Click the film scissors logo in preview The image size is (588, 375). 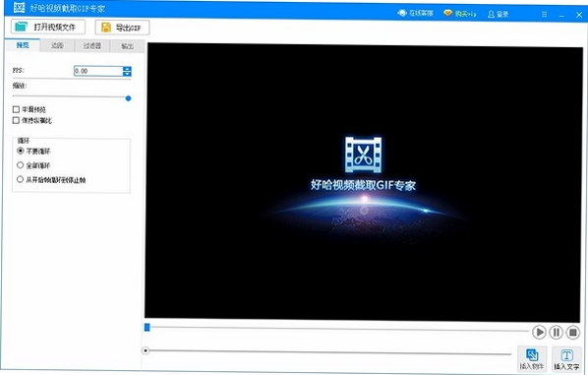coord(363,155)
